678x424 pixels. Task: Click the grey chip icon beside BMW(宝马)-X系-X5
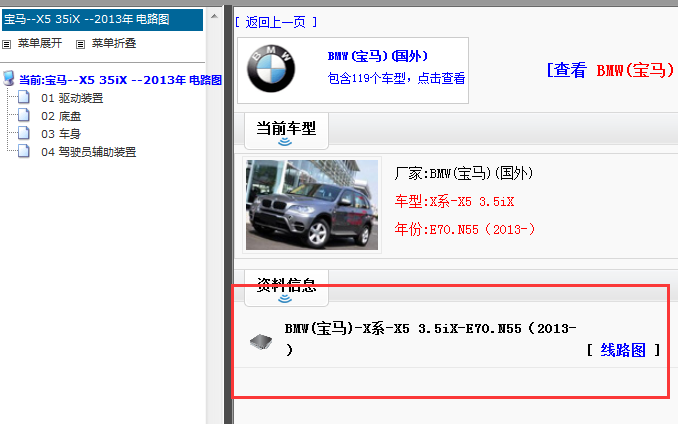point(261,342)
